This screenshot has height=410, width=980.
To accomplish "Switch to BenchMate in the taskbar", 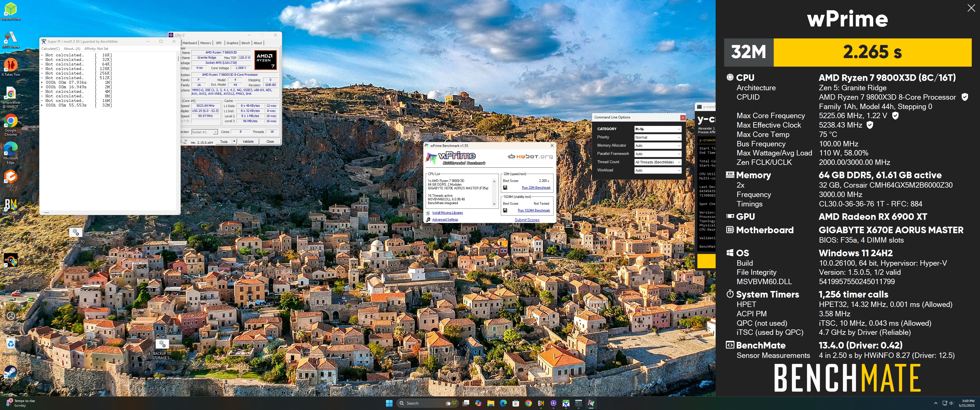I will tap(541, 403).
